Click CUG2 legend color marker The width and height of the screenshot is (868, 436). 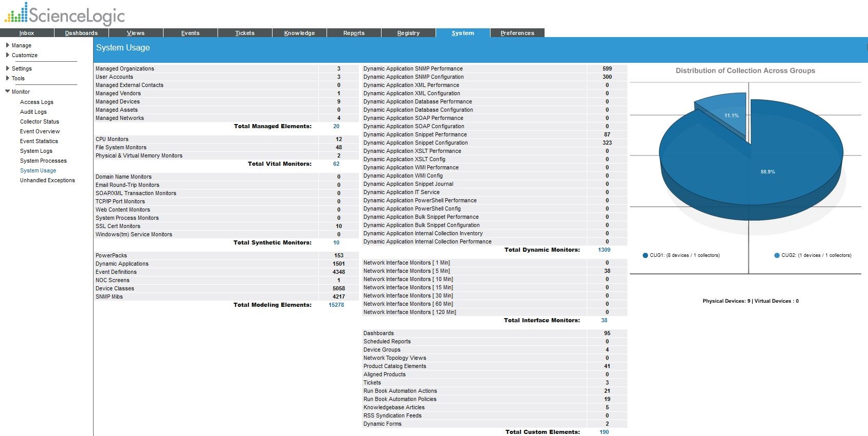tap(777, 255)
